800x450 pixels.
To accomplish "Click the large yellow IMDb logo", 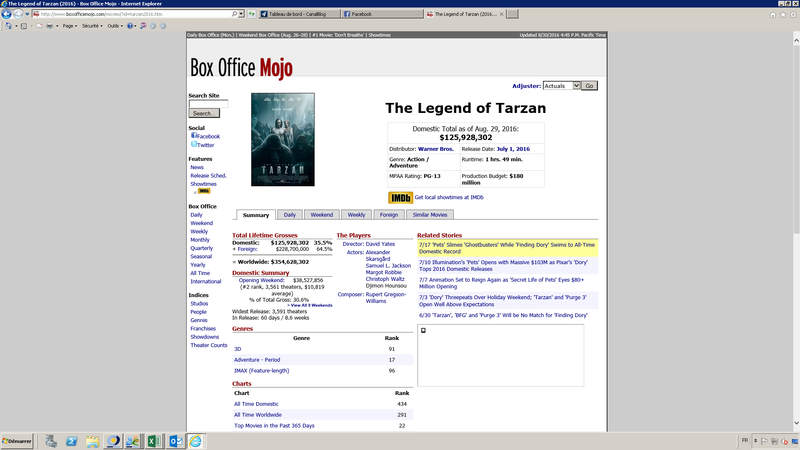I will click(401, 197).
